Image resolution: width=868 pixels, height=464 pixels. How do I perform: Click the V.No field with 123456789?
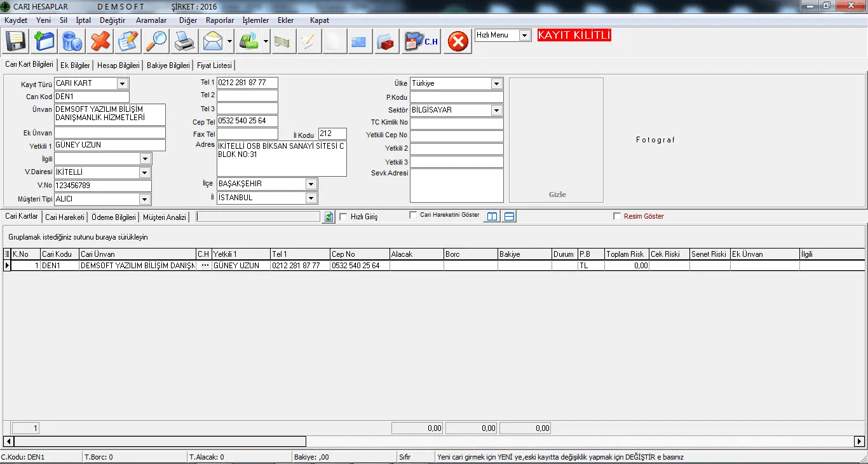103,186
